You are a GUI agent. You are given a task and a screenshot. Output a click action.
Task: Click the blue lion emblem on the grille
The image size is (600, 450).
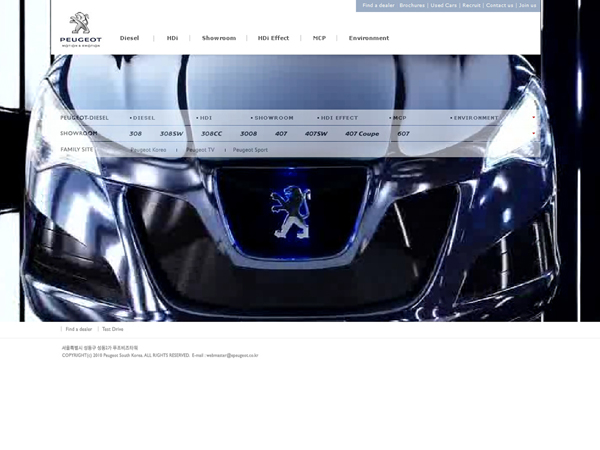coord(291,212)
